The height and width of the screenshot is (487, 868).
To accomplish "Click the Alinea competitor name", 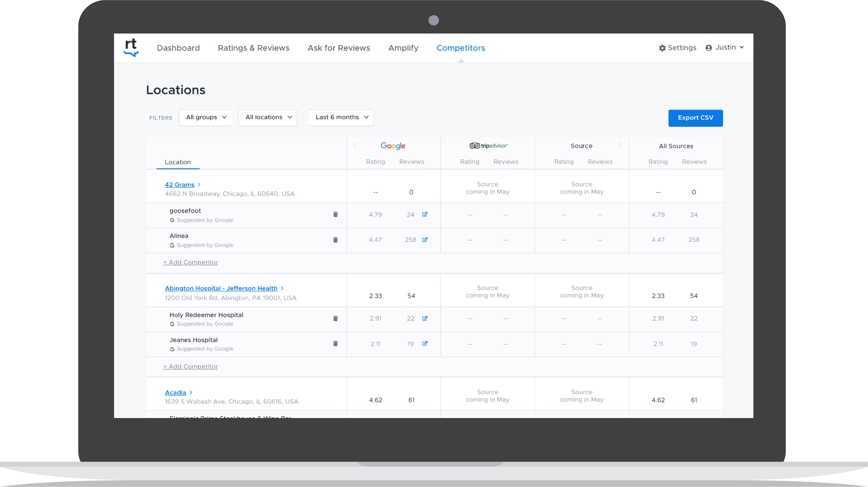I will tap(179, 236).
